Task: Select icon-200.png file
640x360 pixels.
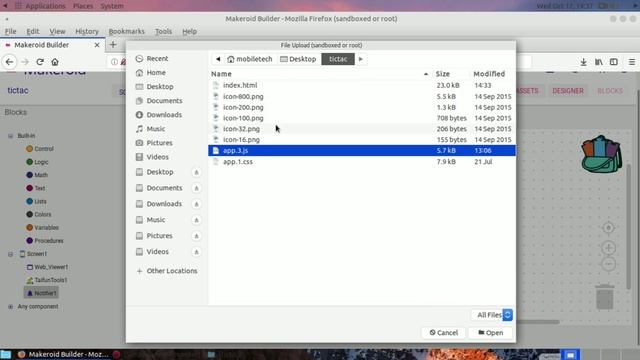Action: click(362, 107)
